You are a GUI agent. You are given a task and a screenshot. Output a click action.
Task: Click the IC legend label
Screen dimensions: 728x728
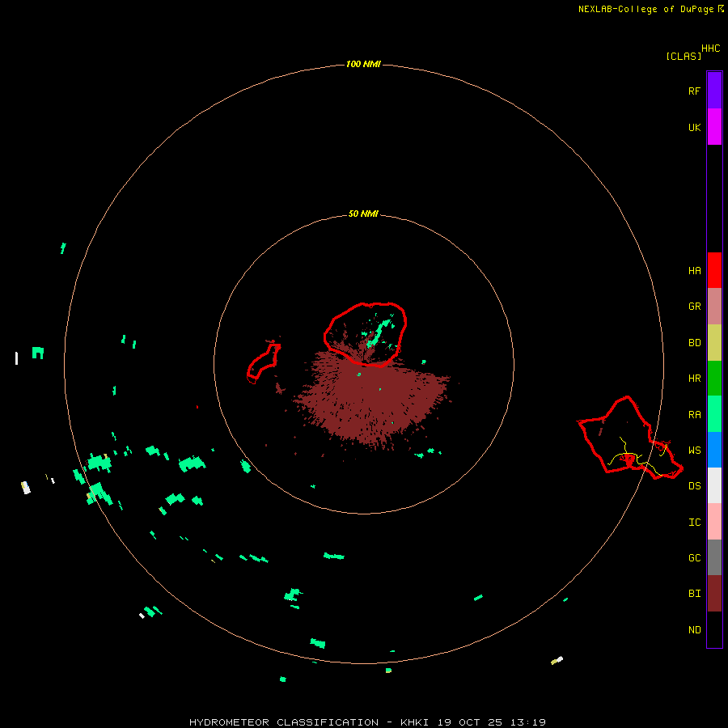click(694, 523)
